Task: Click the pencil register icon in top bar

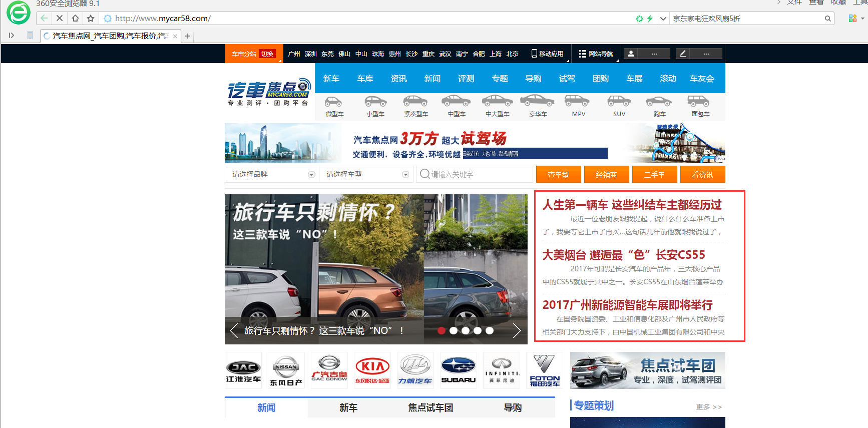Action: click(x=683, y=54)
